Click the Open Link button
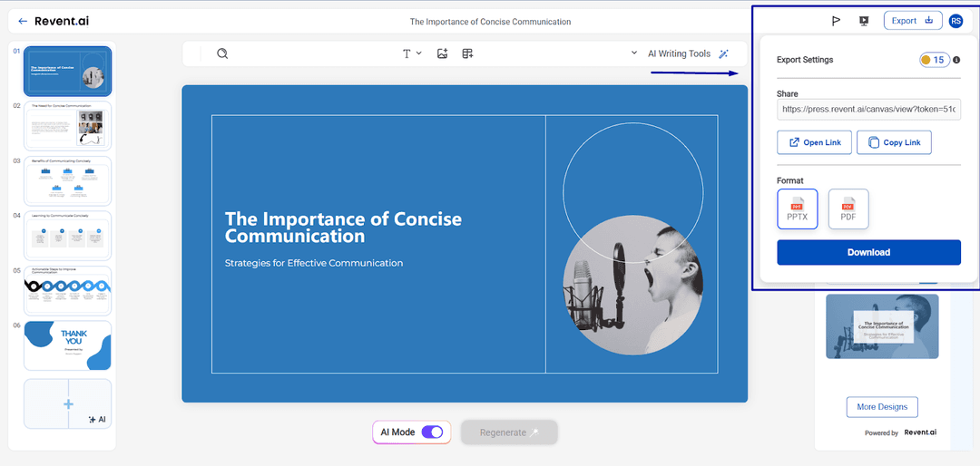The image size is (980, 466). (814, 142)
